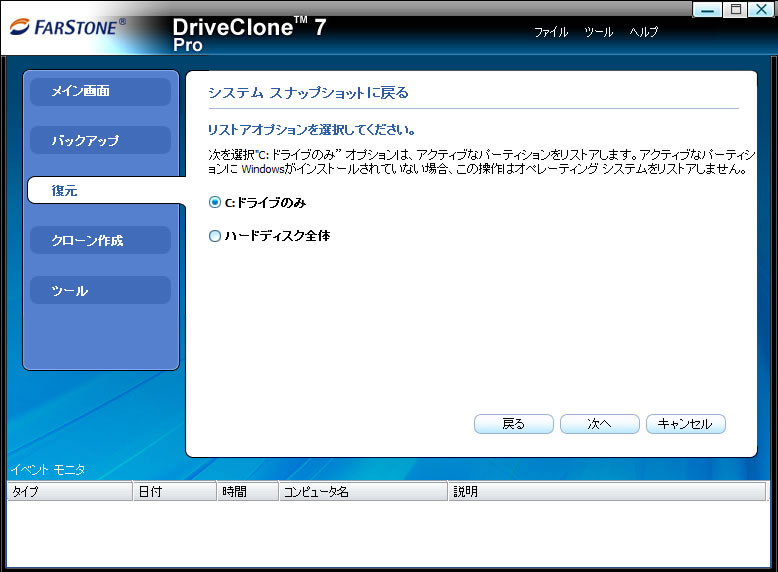
Task: Click the システム スナップショットに戻る heading
Action: (308, 93)
